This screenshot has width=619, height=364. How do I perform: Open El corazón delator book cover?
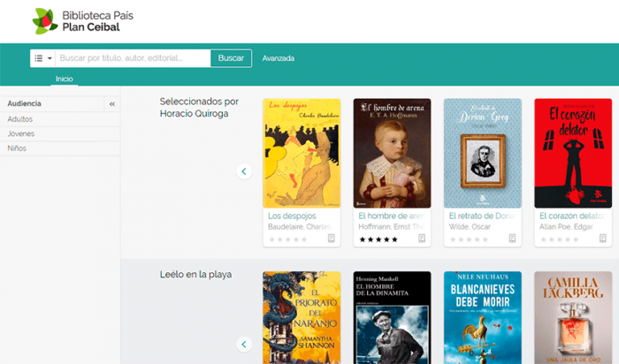(573, 153)
